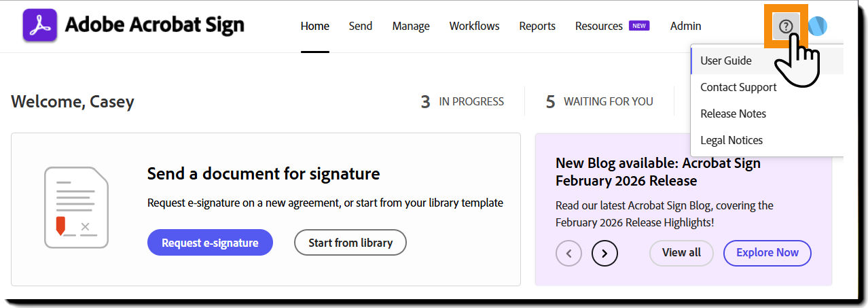Click the user profile avatar icon
The image size is (868, 308).
[x=818, y=27]
